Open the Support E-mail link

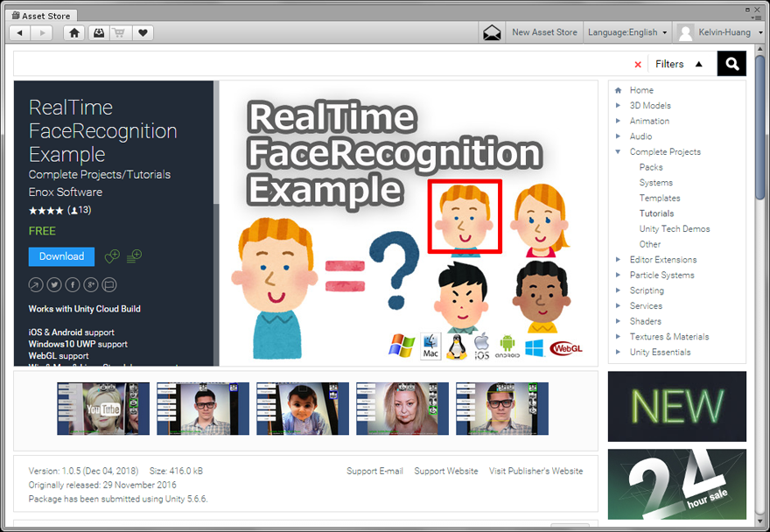pyautogui.click(x=374, y=471)
